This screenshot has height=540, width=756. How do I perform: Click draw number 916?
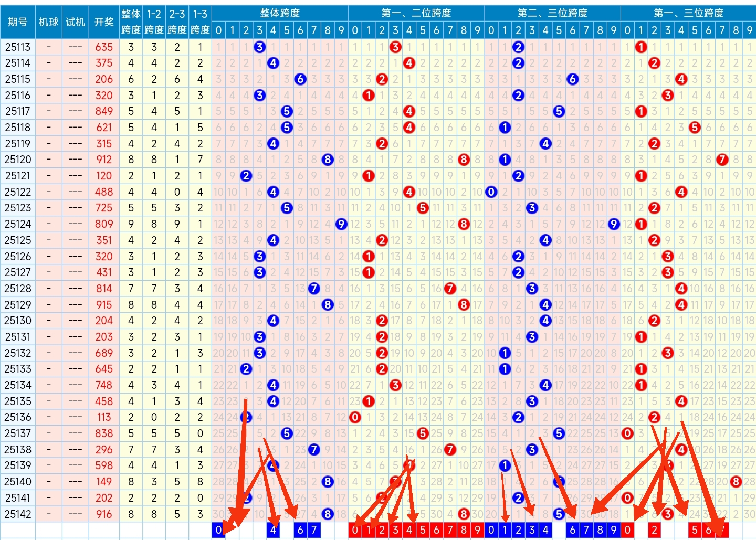point(104,514)
